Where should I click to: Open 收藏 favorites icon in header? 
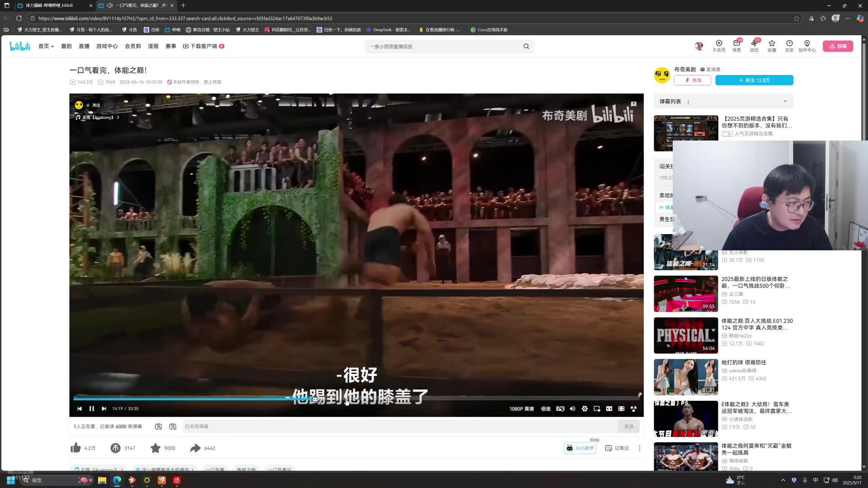click(x=772, y=46)
